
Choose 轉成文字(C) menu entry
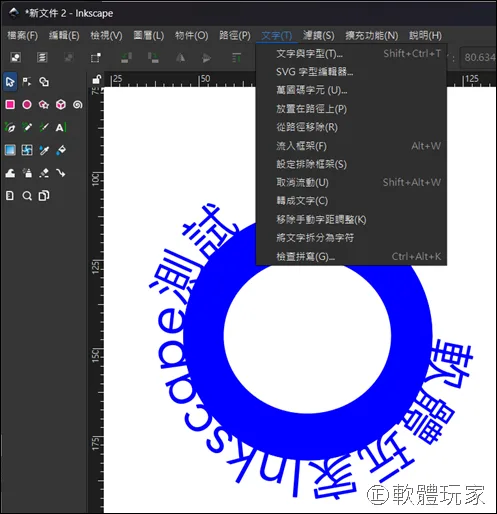tap(351, 201)
